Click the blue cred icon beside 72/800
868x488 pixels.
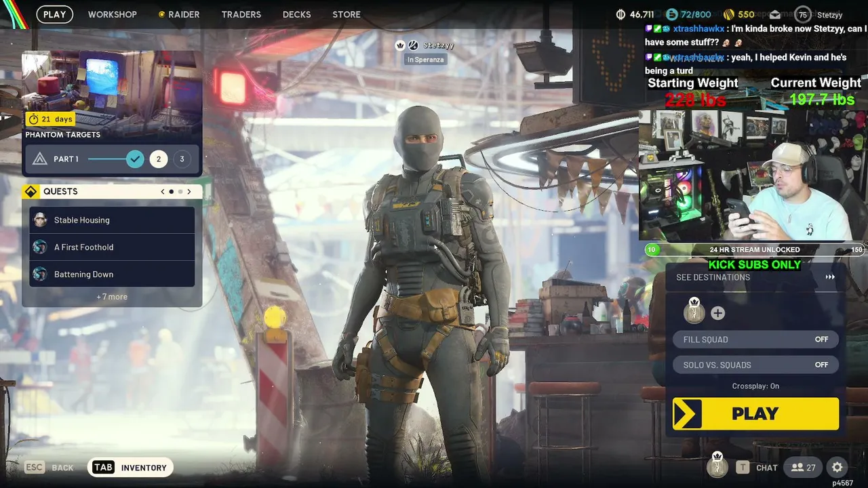tap(672, 14)
